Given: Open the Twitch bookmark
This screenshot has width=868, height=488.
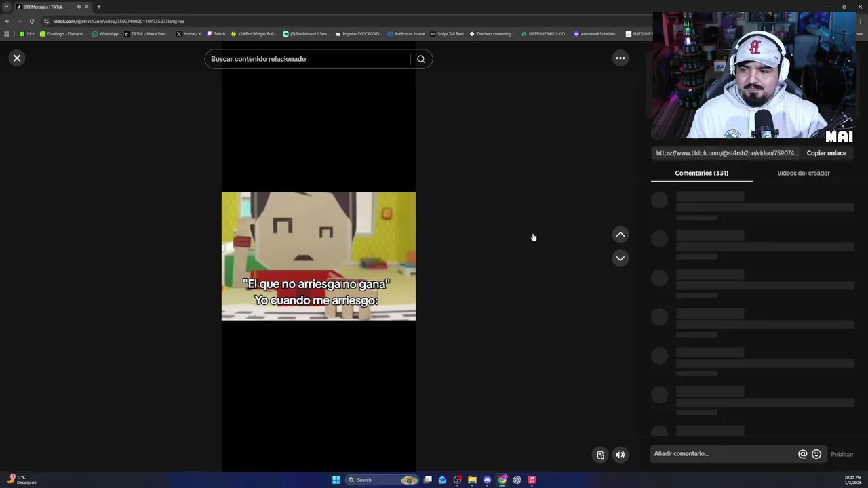Looking at the screenshot, I should pos(216,33).
